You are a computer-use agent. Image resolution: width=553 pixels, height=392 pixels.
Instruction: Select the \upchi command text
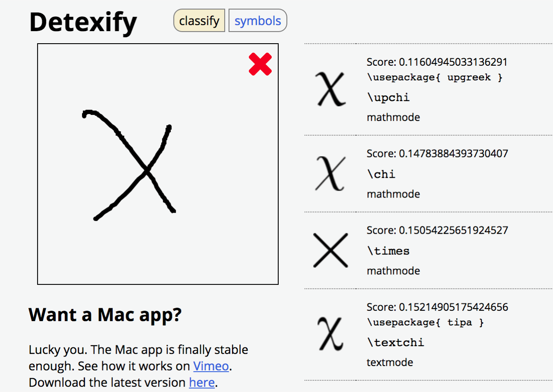pyautogui.click(x=388, y=97)
